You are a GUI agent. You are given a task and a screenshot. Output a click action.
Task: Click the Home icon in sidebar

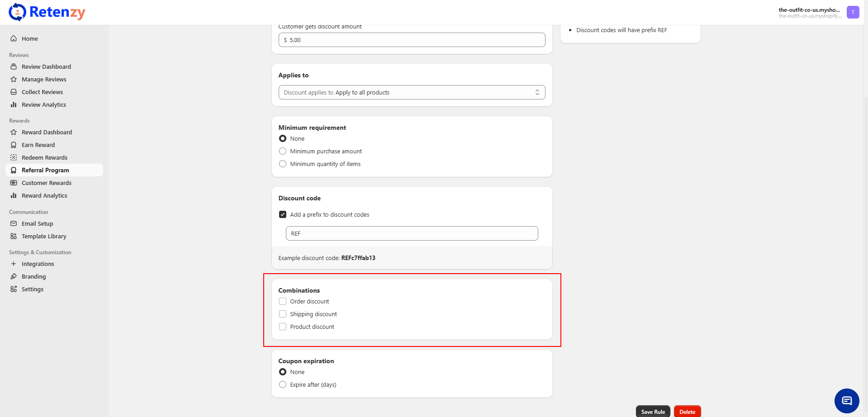tap(14, 39)
